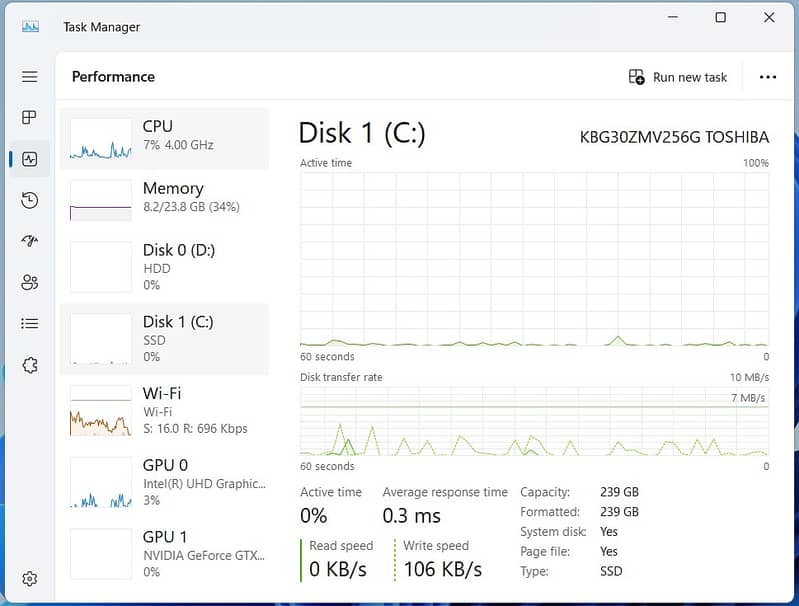Select CPU in the performance list
799x606 pixels.
pyautogui.click(x=164, y=138)
